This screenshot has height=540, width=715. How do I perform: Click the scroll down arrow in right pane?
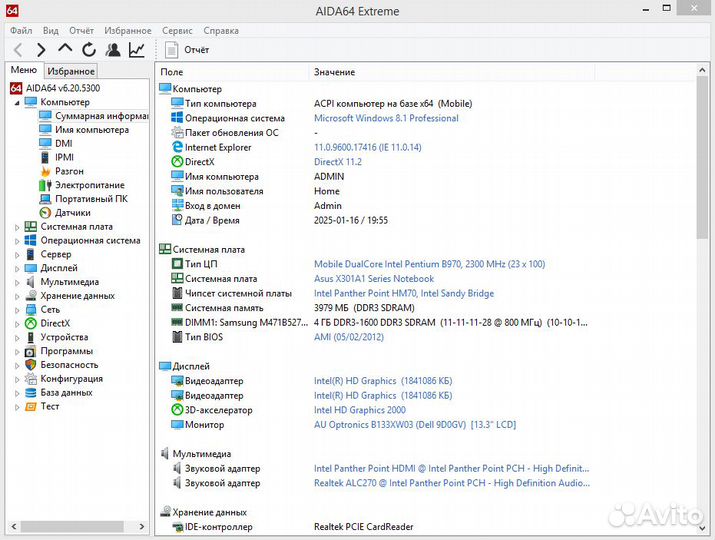[x=702, y=528]
